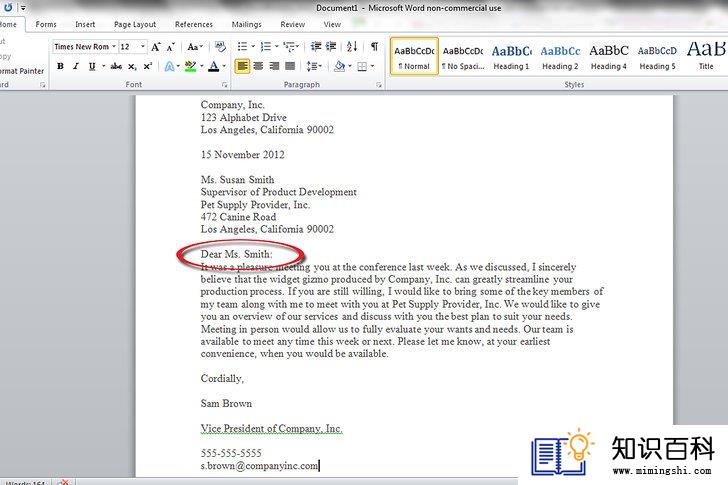Open the Paragraph dialog launcher
This screenshot has width=728, height=485.
[x=379, y=85]
